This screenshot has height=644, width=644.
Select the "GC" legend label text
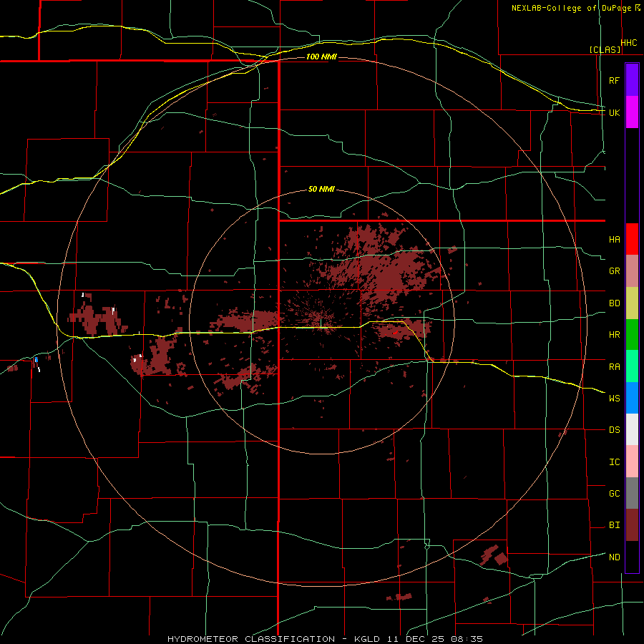click(x=614, y=493)
